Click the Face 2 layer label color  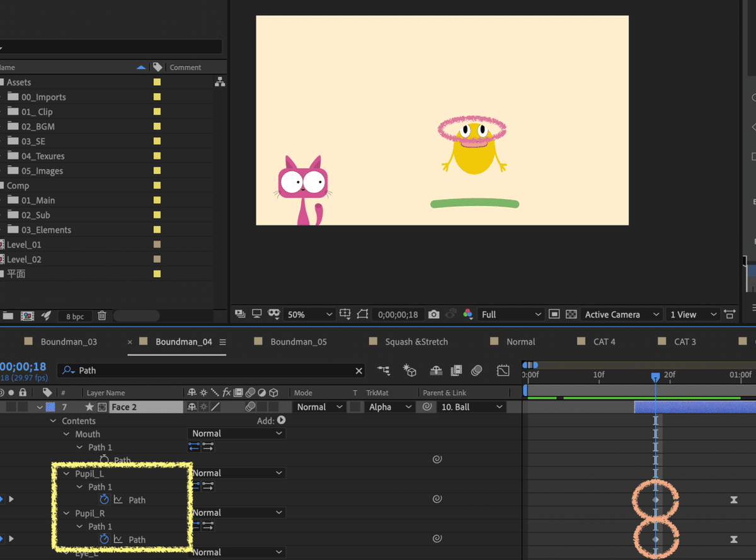point(50,407)
